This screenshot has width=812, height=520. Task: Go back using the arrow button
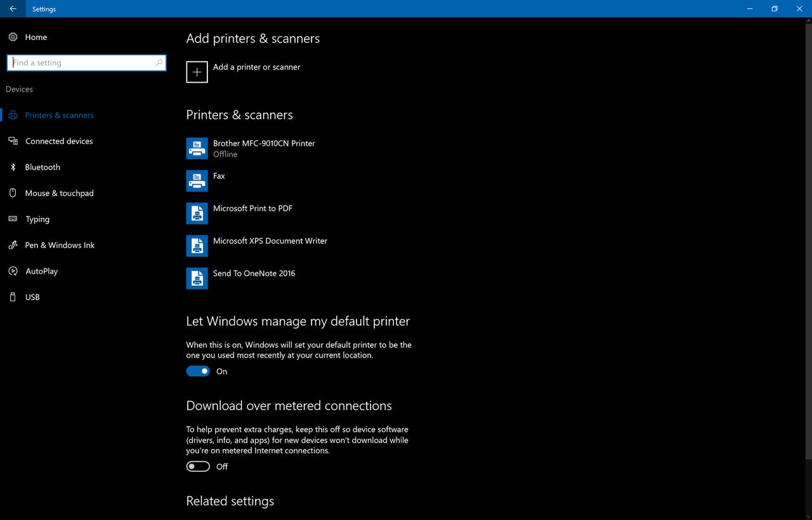12,9
